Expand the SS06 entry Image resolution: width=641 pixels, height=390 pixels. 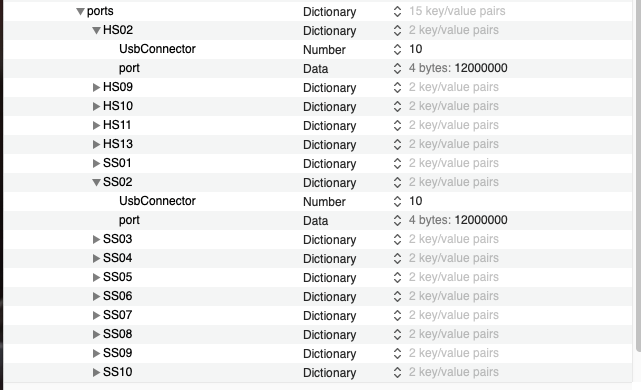coord(96,296)
